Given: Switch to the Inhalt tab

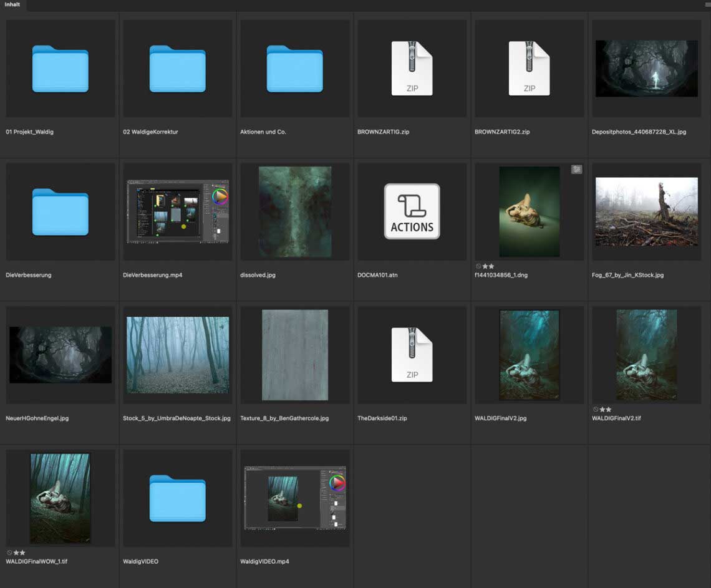Looking at the screenshot, I should (x=12, y=5).
